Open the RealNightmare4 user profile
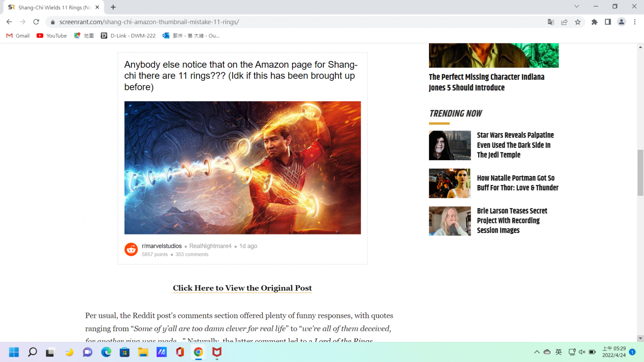 point(210,246)
